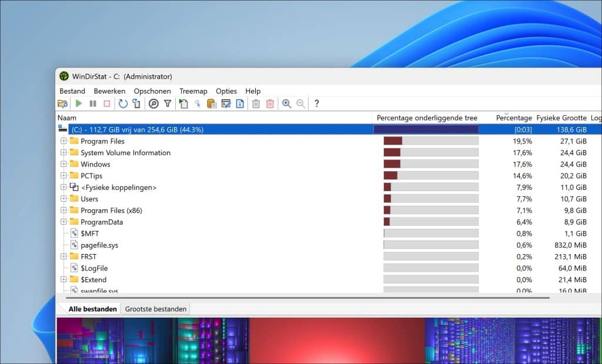Click the pagefile.sys file icon
Viewport: 602px width, 364px height.
coord(75,245)
